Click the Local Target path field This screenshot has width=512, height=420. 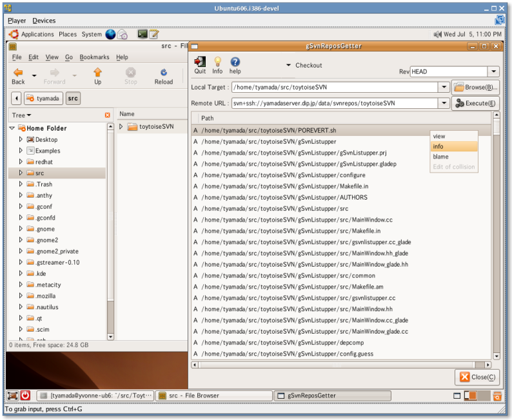click(335, 87)
